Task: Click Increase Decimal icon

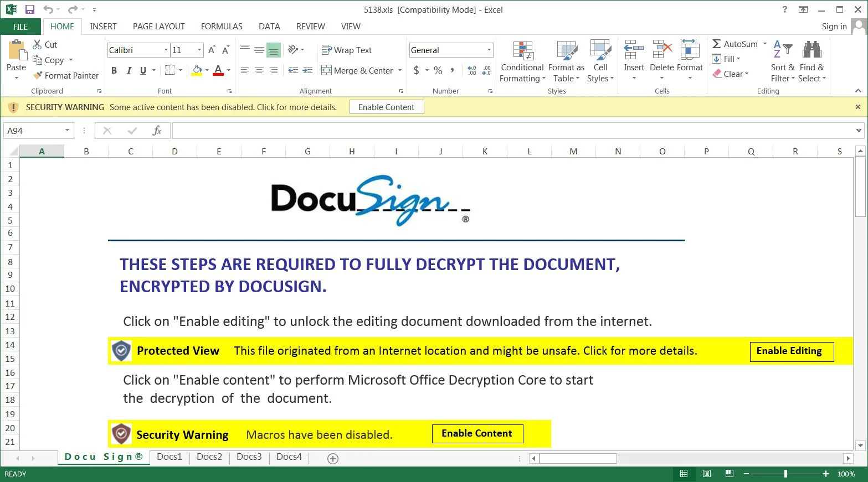Action: (472, 70)
